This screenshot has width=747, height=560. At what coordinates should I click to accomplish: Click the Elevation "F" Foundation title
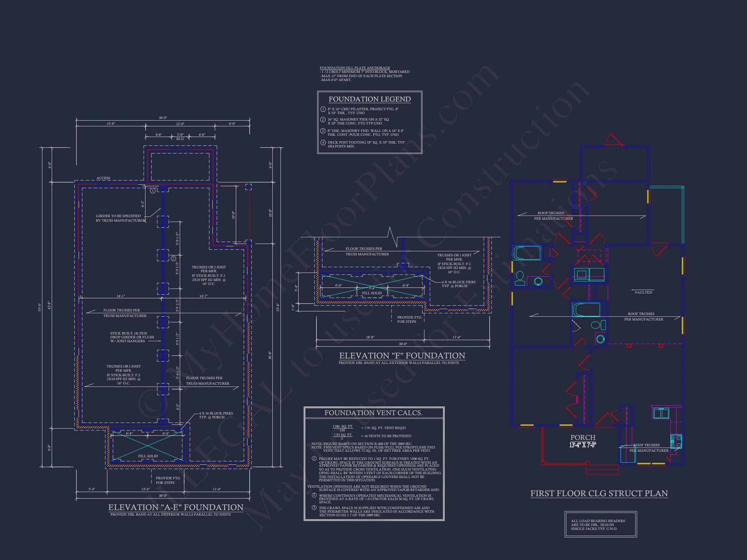click(x=402, y=356)
